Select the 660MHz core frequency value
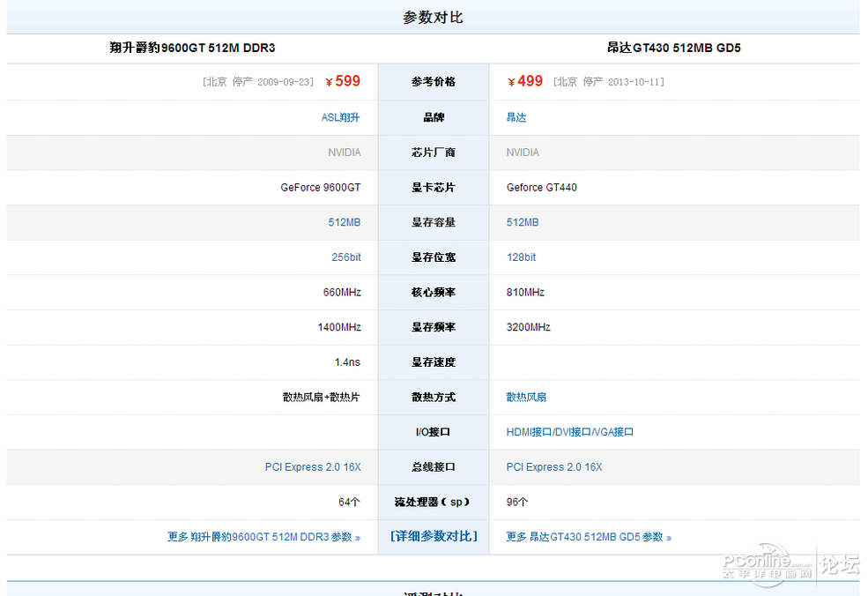Image resolution: width=868 pixels, height=596 pixels. coord(342,292)
